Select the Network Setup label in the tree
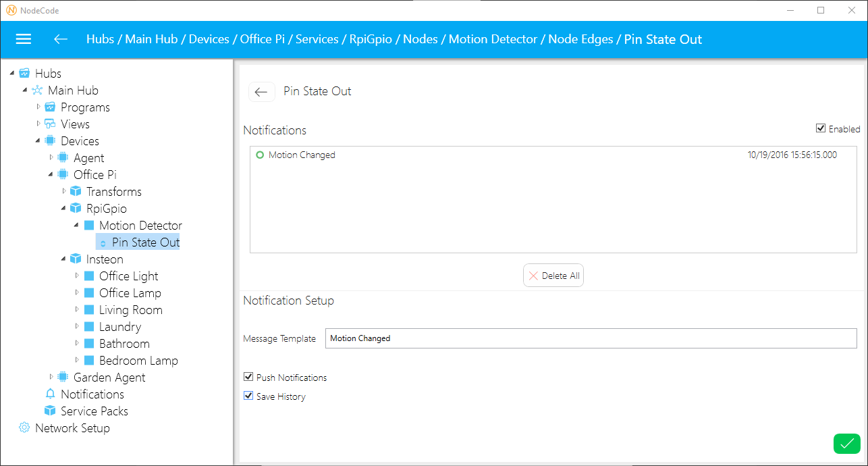868x466 pixels. (x=72, y=428)
